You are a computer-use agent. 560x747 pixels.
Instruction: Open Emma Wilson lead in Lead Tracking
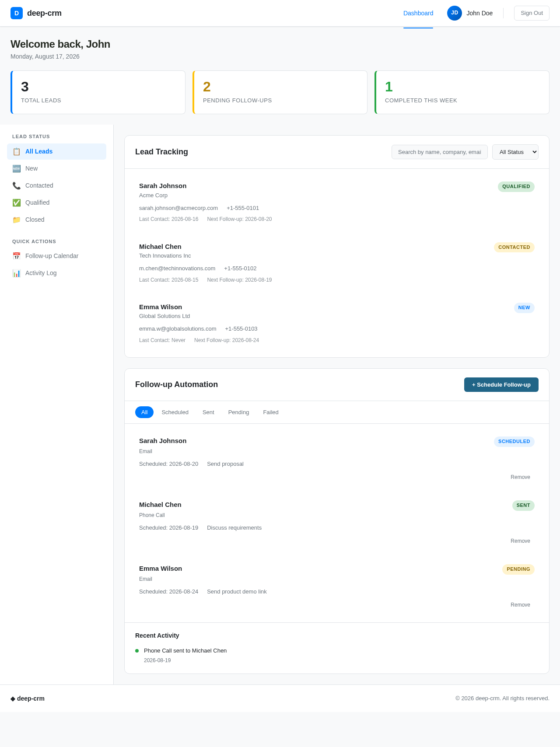click(x=337, y=323)
